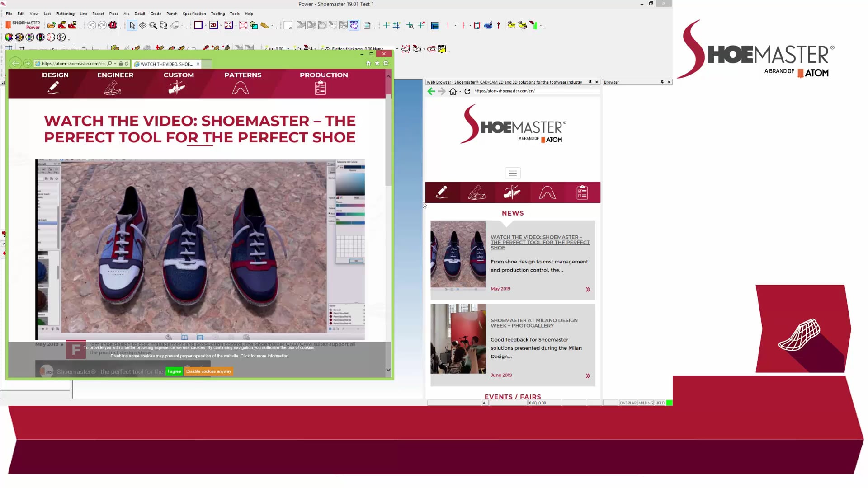Click the blue lasso flattening icon

click(x=354, y=25)
